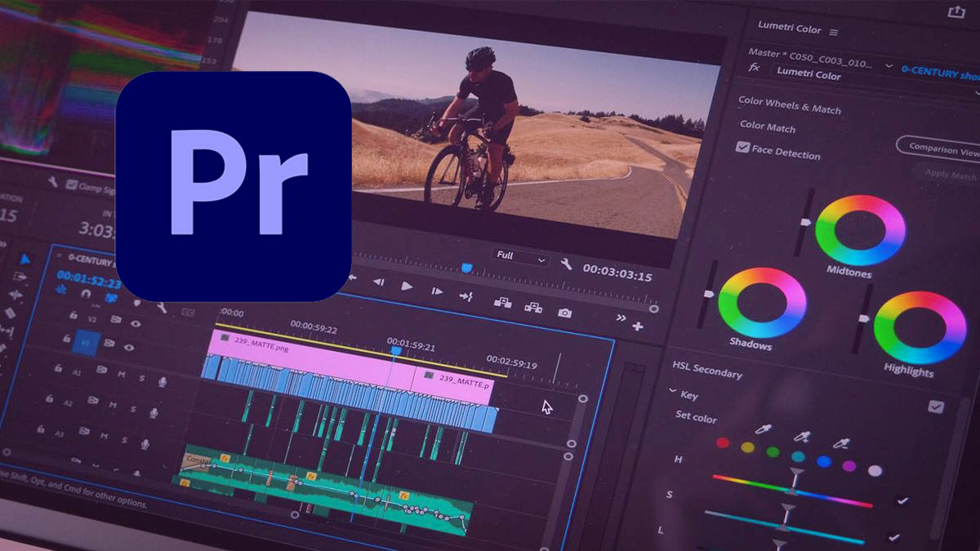Expand the HSL Secondary section
Viewport: 980px width, 551px height.
706,370
